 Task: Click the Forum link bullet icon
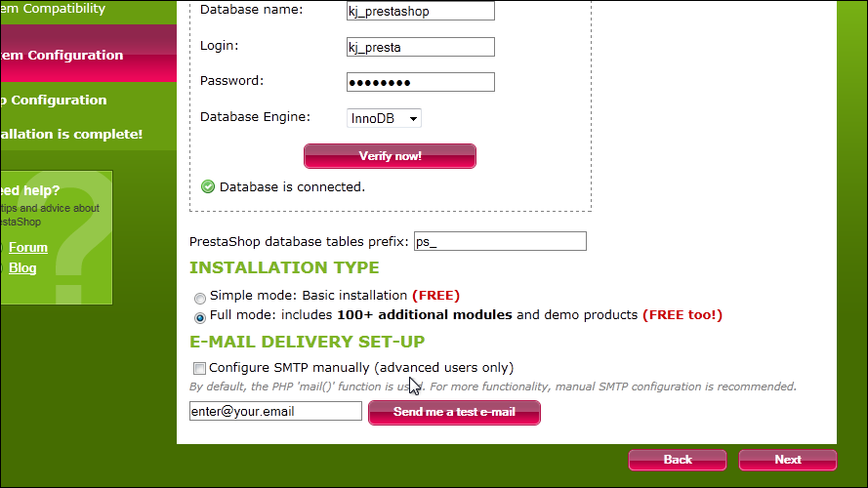click(2, 248)
